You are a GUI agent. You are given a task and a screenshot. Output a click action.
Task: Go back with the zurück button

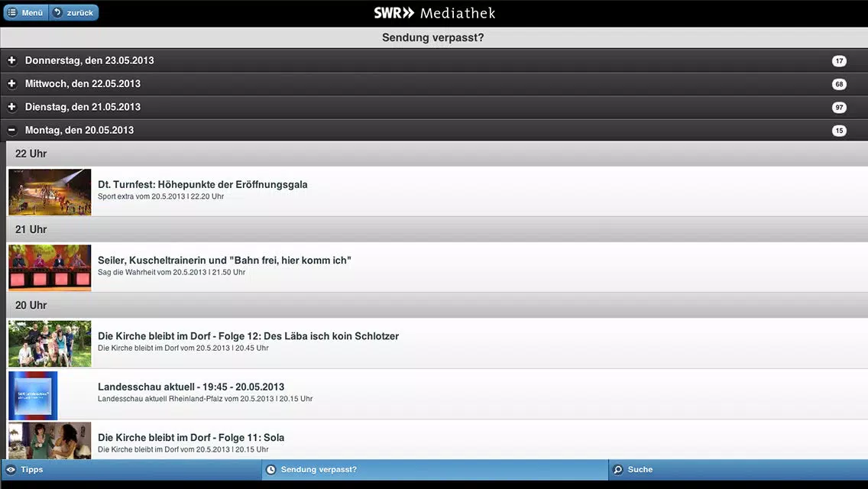point(74,13)
